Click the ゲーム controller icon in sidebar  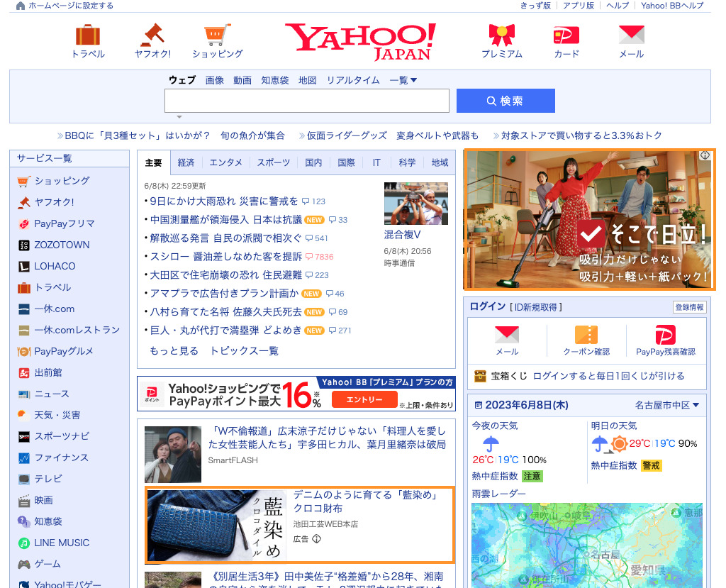click(x=23, y=565)
